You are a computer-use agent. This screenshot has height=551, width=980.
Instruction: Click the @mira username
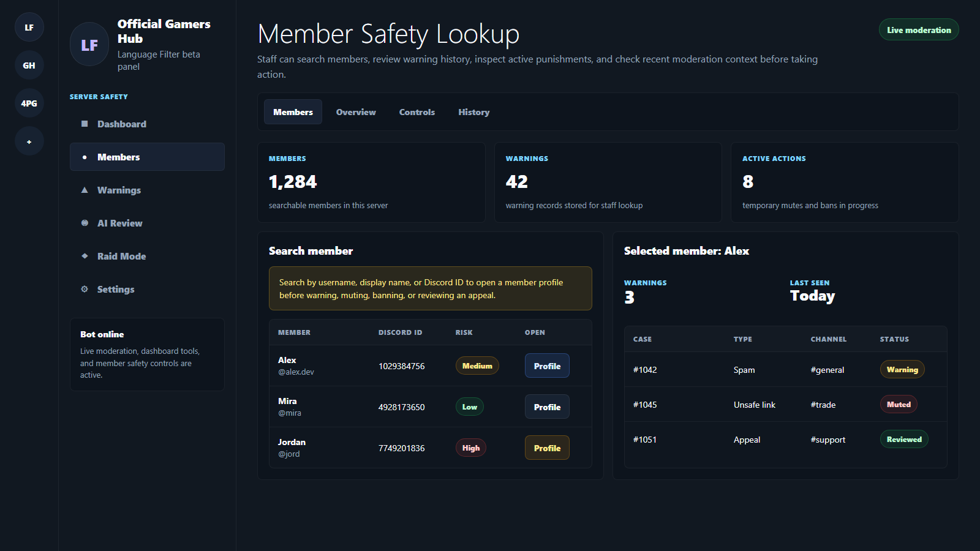(290, 413)
